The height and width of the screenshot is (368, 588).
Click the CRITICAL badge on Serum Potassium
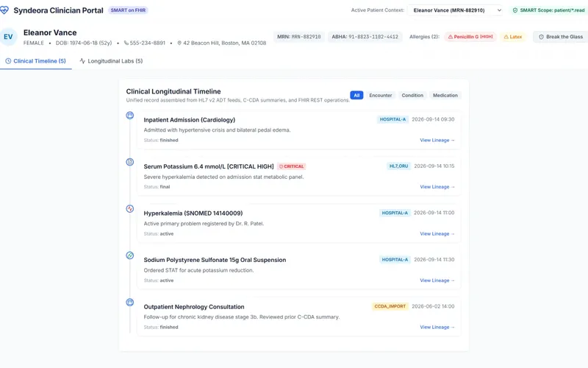292,166
